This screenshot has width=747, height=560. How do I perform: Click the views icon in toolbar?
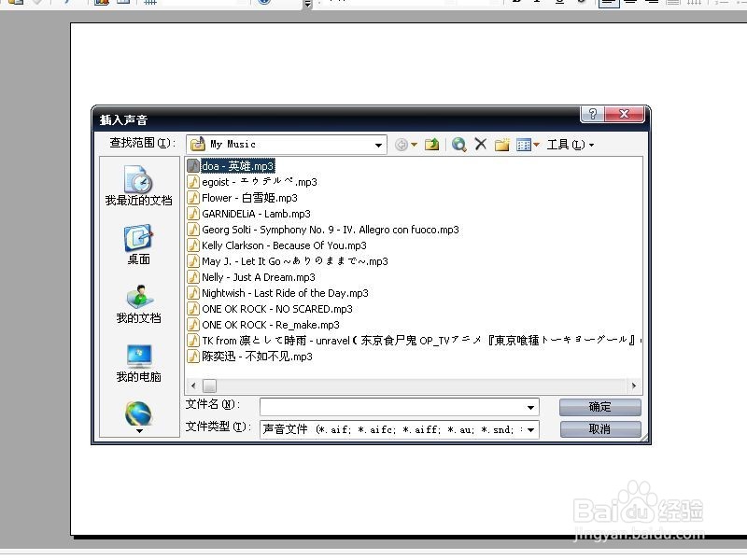pos(524,145)
